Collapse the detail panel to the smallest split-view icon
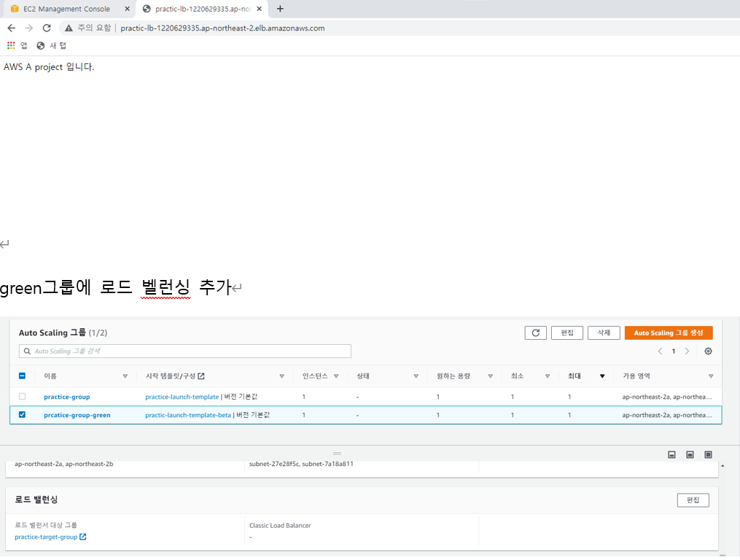Image resolution: width=740 pixels, height=560 pixels. (x=672, y=455)
